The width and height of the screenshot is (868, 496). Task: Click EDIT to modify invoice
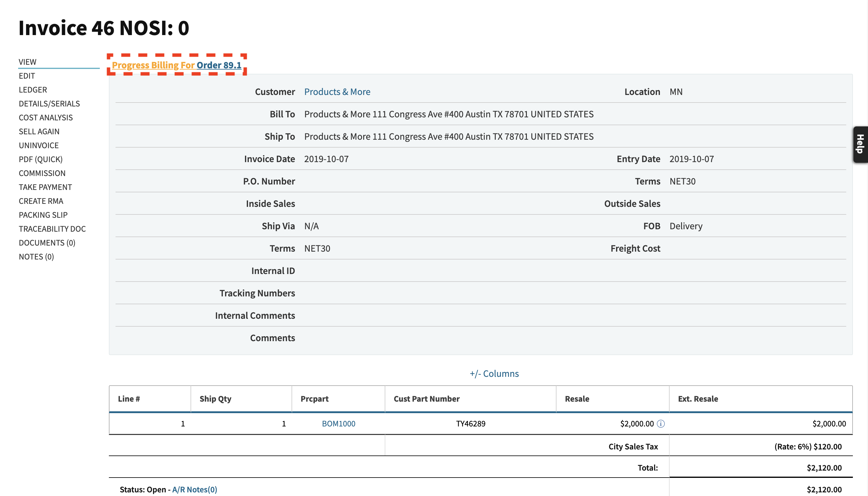pyautogui.click(x=26, y=75)
